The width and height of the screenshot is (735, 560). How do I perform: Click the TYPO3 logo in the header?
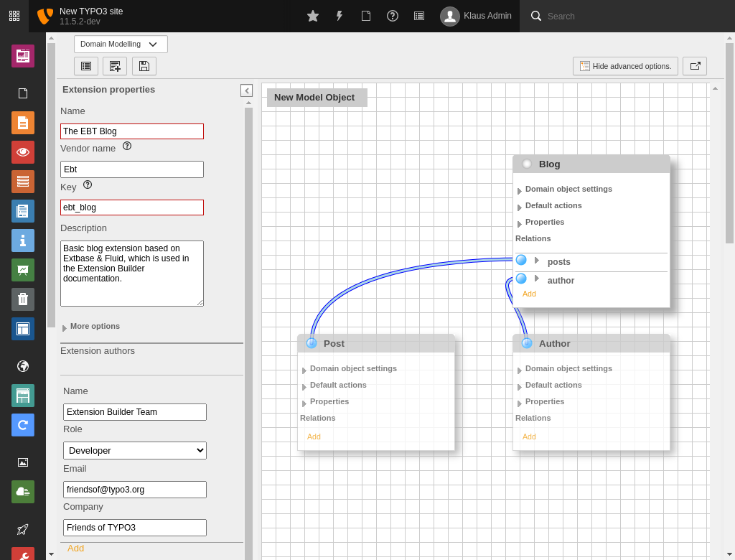click(x=44, y=15)
